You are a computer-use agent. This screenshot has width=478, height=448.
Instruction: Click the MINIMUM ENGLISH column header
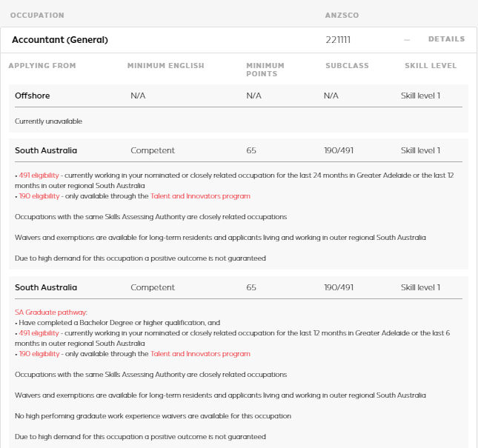[165, 66]
